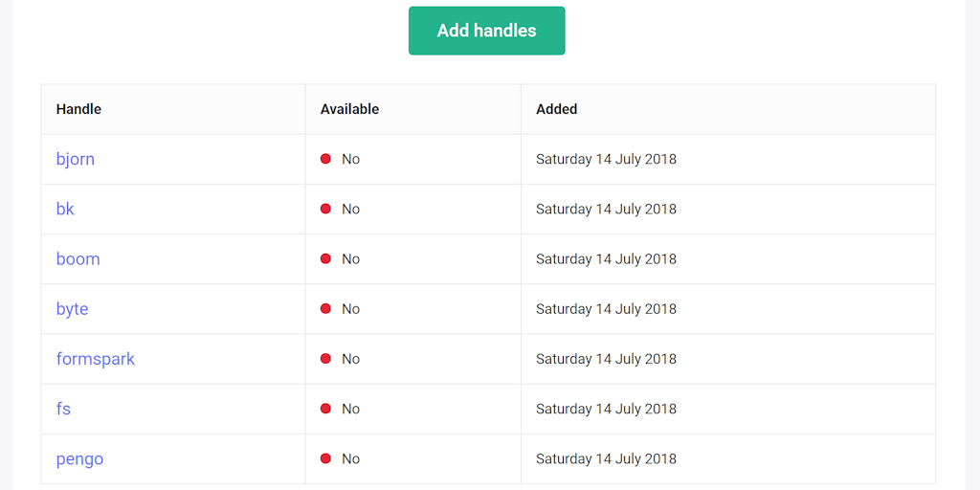Click the red status dot for bk
This screenshot has width=980, height=490.
pyautogui.click(x=325, y=209)
